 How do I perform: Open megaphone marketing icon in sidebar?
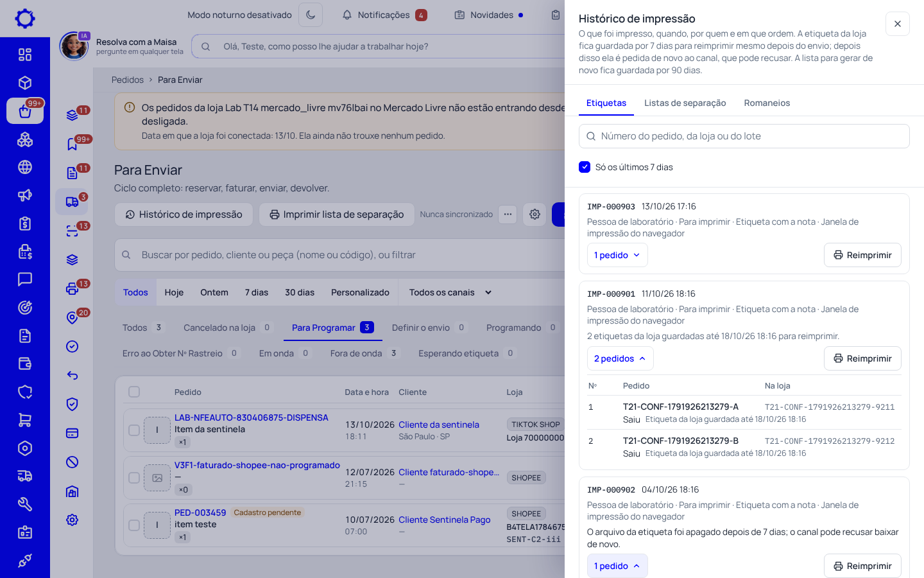tap(25, 195)
